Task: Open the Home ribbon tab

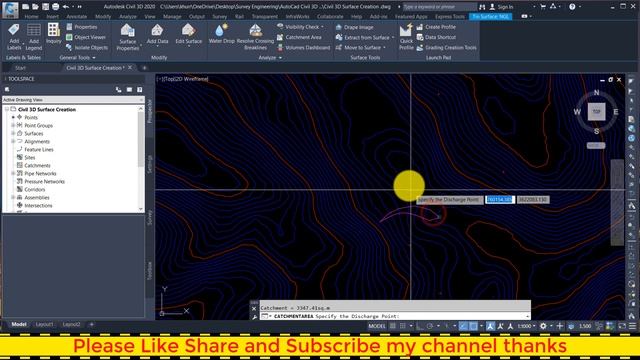Action: pos(31,17)
